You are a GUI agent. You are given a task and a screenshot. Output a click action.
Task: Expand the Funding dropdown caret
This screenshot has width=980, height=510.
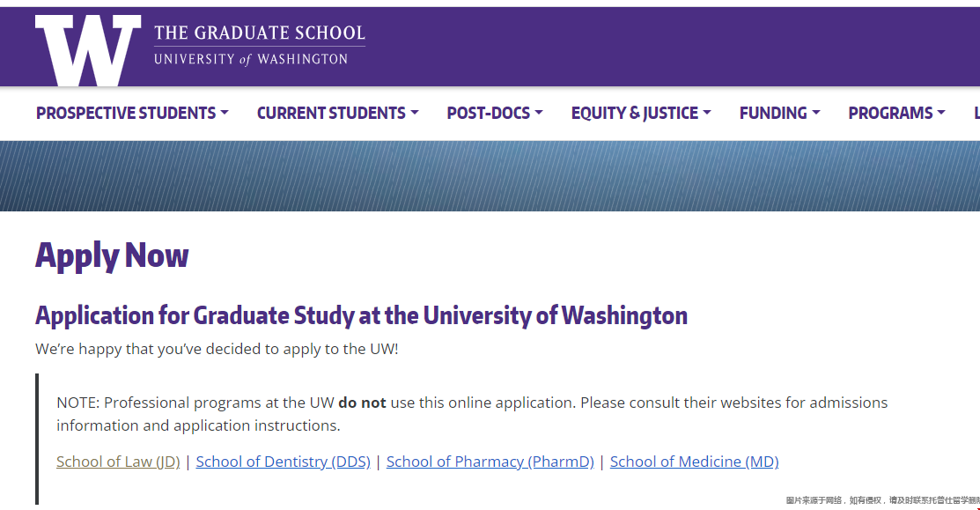tap(815, 113)
